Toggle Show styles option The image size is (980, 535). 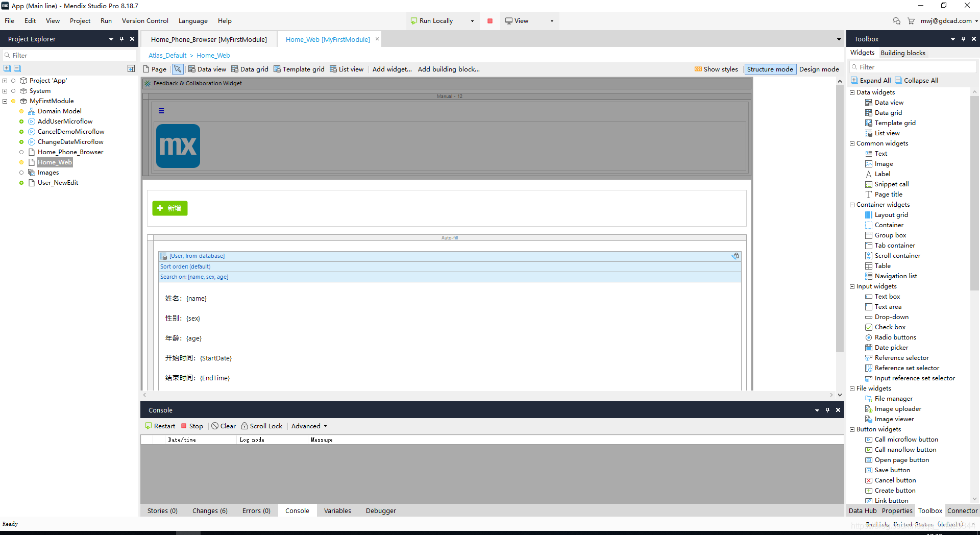pos(716,69)
